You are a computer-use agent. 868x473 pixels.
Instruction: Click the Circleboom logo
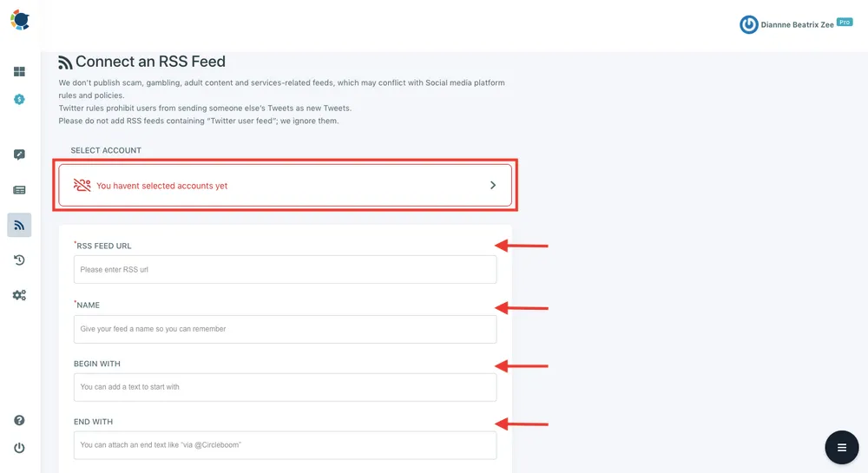tap(20, 20)
